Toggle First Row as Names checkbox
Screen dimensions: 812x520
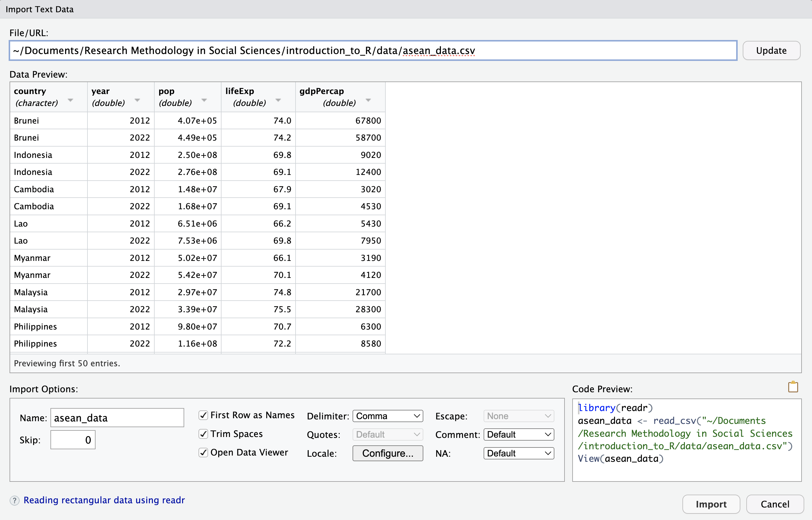point(203,415)
